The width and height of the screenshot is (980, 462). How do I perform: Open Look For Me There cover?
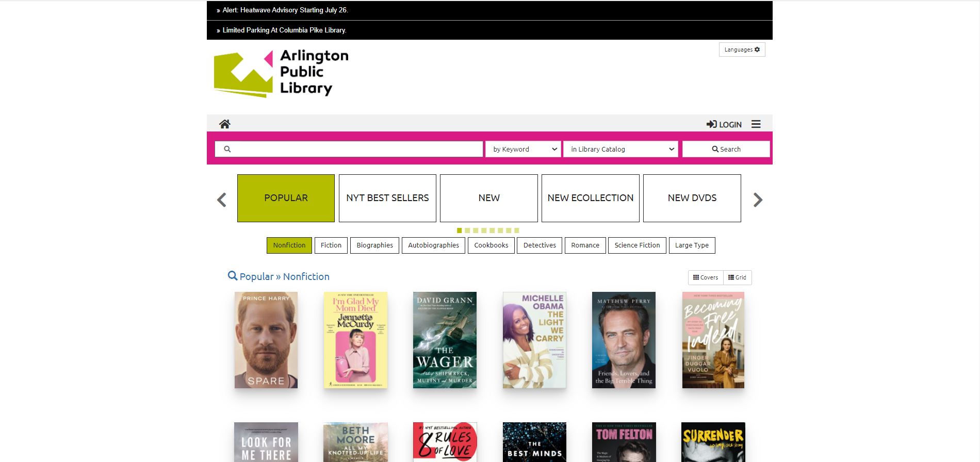click(x=266, y=442)
